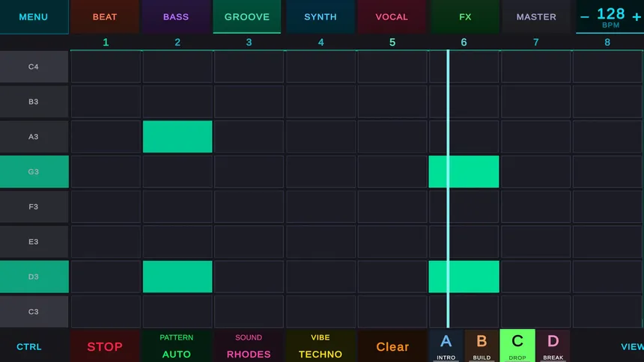Select scene B BUILD

coord(482,346)
